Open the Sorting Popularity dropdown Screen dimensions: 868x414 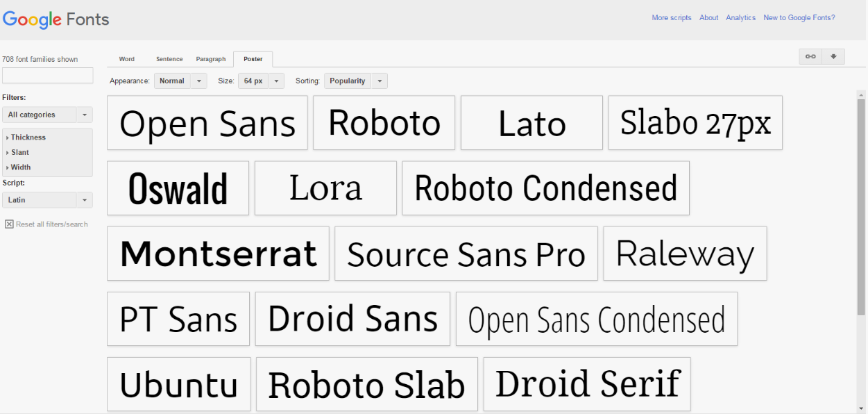pos(356,81)
